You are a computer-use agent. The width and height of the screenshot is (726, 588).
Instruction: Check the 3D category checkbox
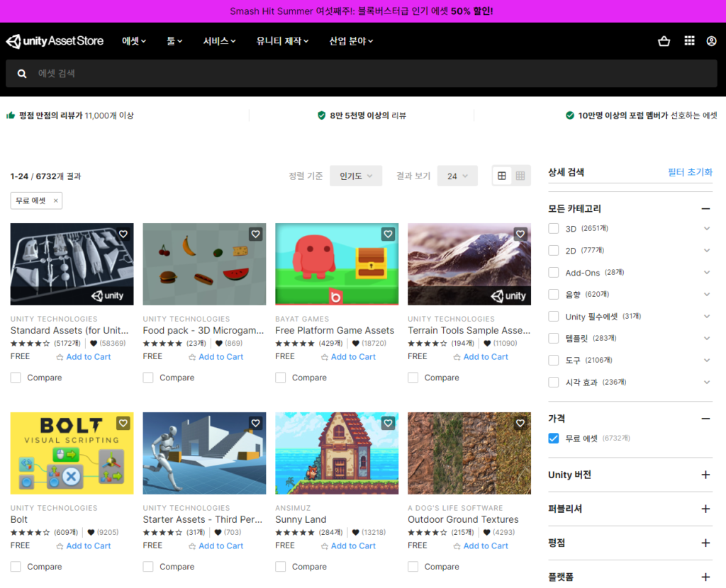554,229
